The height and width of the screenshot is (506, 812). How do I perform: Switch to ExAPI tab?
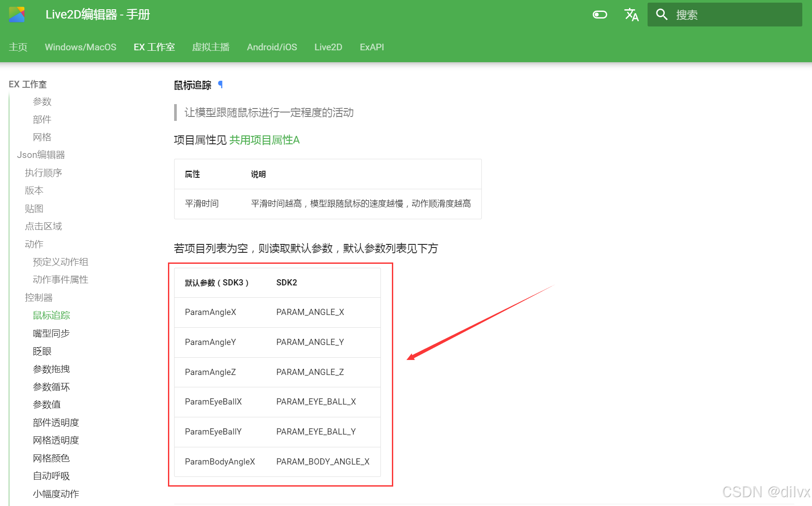click(372, 47)
